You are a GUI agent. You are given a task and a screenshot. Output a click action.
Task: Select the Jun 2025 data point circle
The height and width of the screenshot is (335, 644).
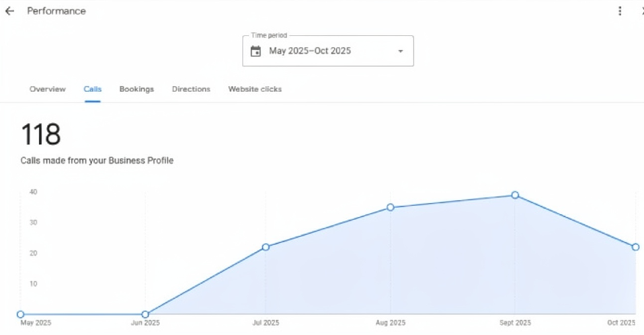145,314
